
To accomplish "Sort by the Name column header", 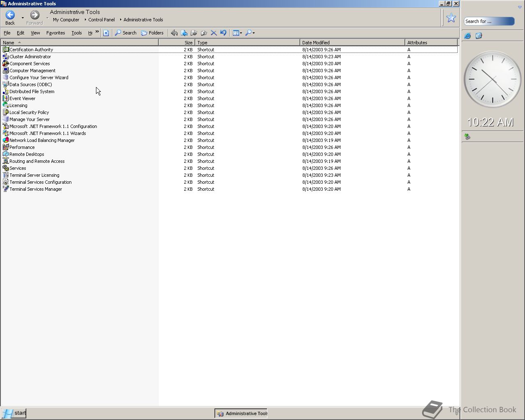I will point(80,43).
